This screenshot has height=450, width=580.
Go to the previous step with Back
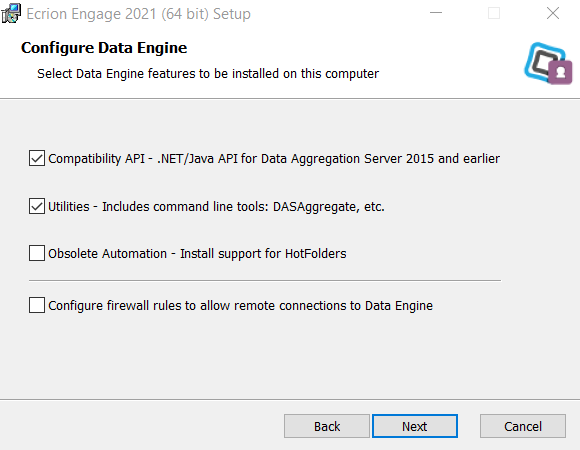click(327, 426)
